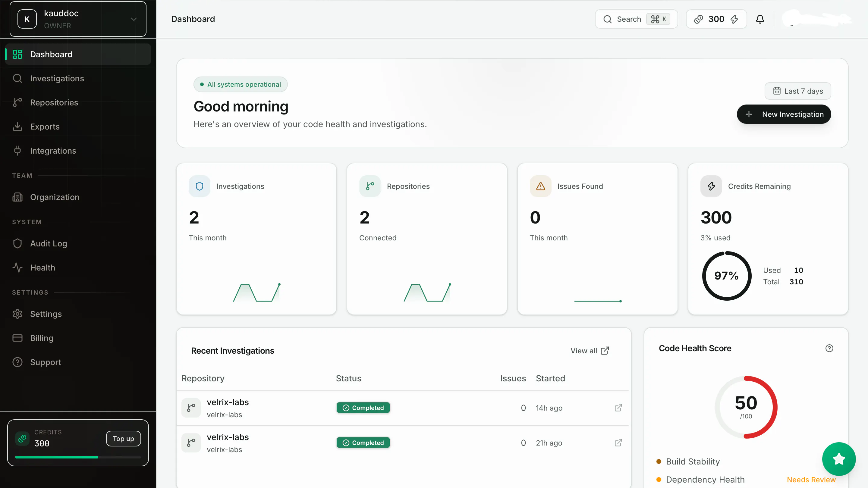Click the credits coin icon in sidebar footer
The width and height of the screenshot is (868, 488).
22,439
